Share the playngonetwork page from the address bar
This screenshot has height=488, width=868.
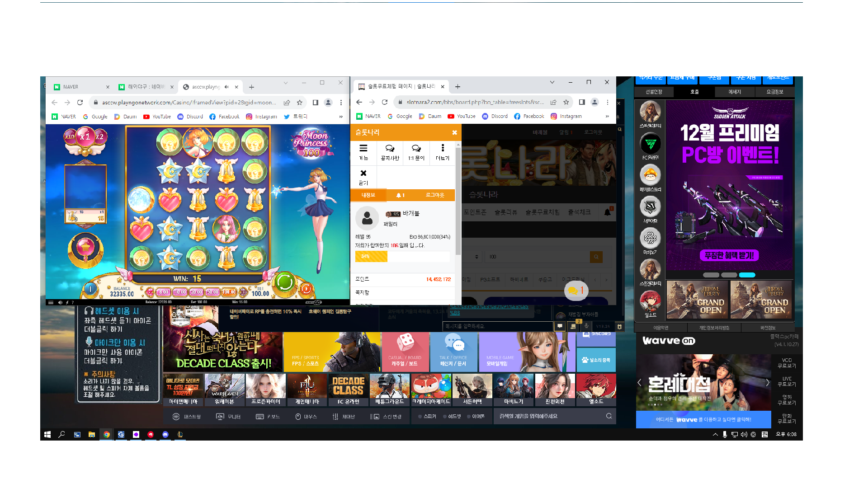tap(287, 103)
